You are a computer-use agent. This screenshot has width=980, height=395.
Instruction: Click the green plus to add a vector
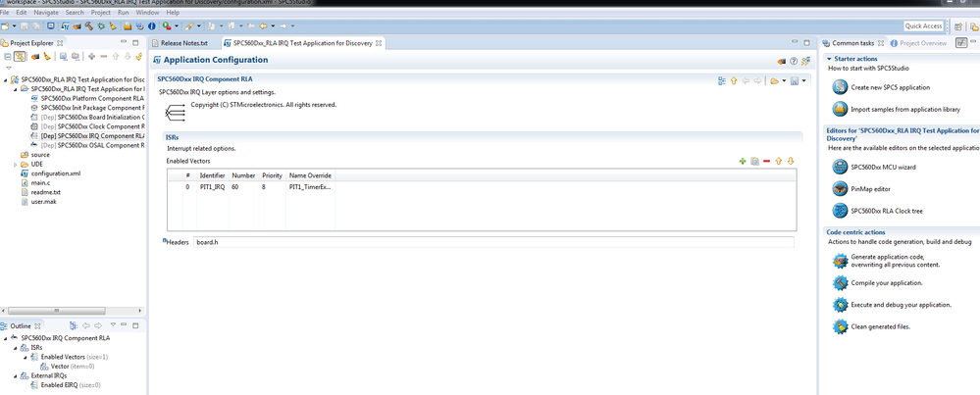pyautogui.click(x=743, y=161)
